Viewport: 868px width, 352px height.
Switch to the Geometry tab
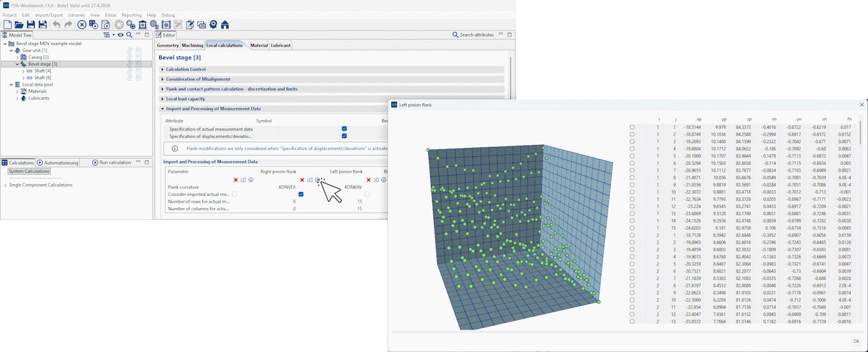[x=167, y=45]
